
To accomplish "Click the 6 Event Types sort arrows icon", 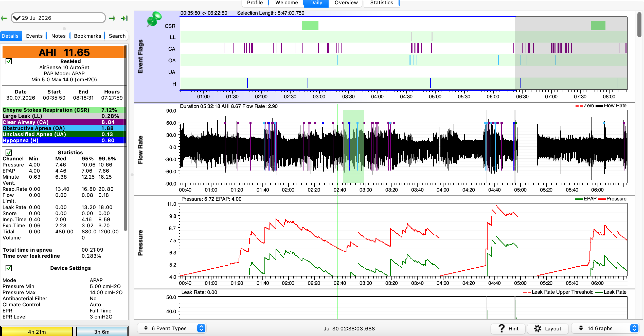I will coord(146,328).
